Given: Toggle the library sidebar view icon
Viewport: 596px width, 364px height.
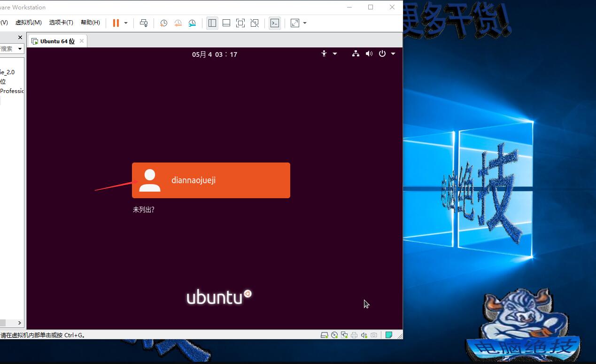Looking at the screenshot, I should point(212,23).
